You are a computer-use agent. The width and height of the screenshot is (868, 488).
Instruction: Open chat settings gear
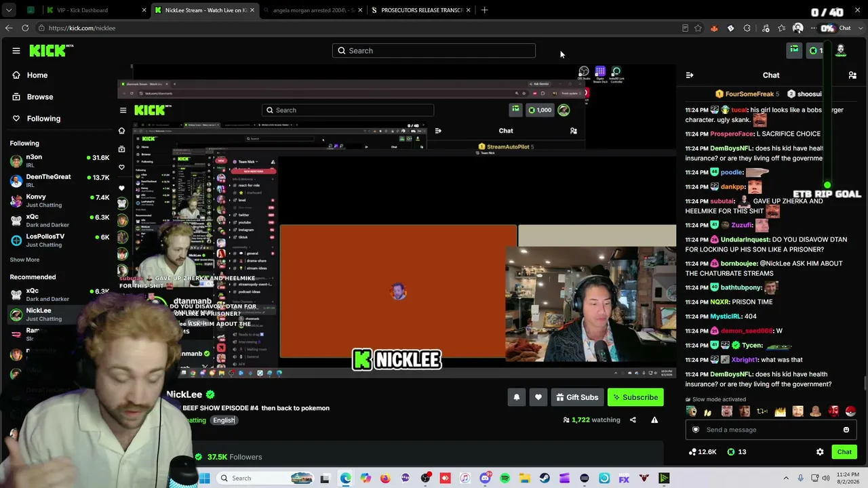pos(820,452)
